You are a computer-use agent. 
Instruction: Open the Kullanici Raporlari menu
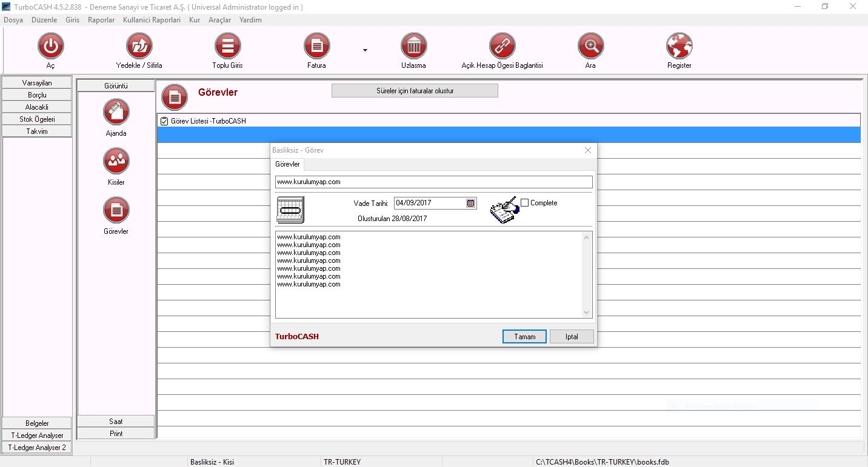(152, 20)
